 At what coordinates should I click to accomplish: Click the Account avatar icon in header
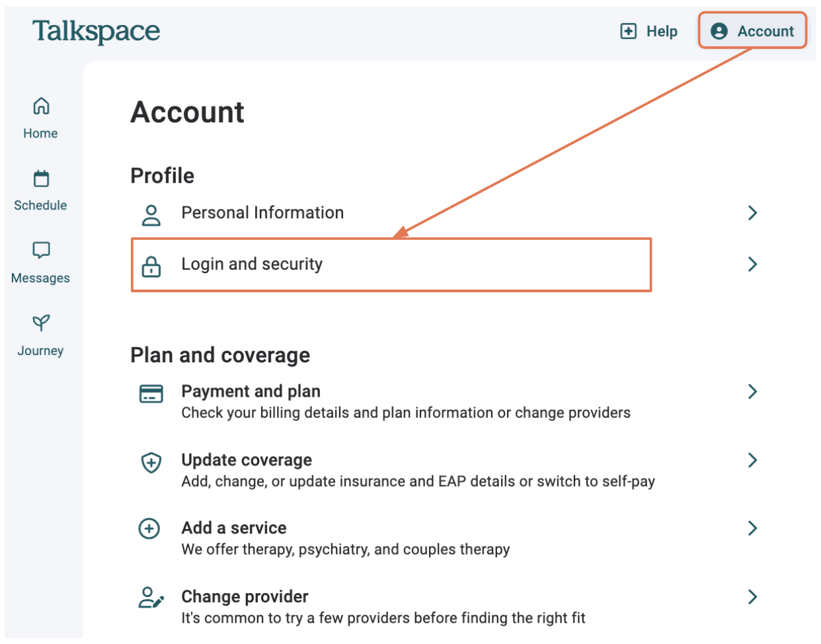click(719, 31)
